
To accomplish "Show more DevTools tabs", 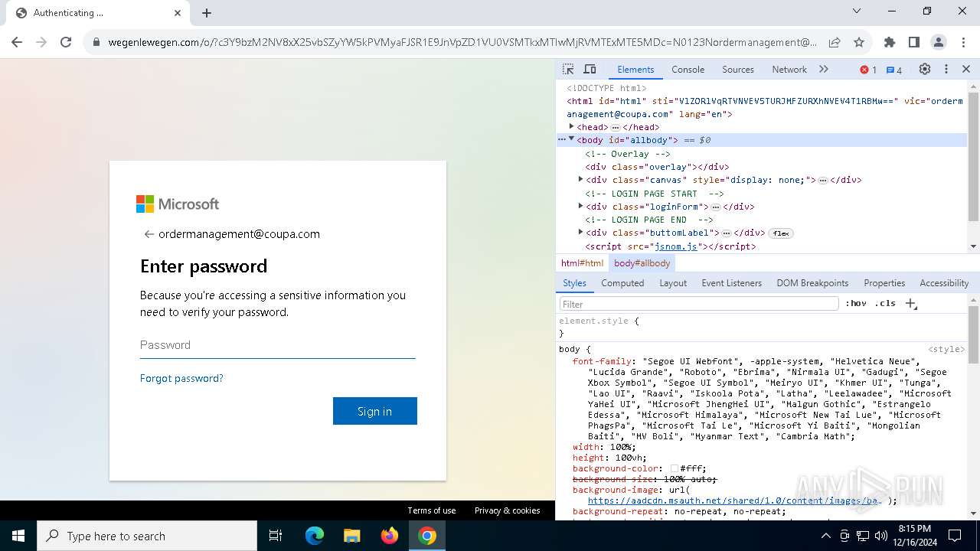I will pyautogui.click(x=824, y=69).
